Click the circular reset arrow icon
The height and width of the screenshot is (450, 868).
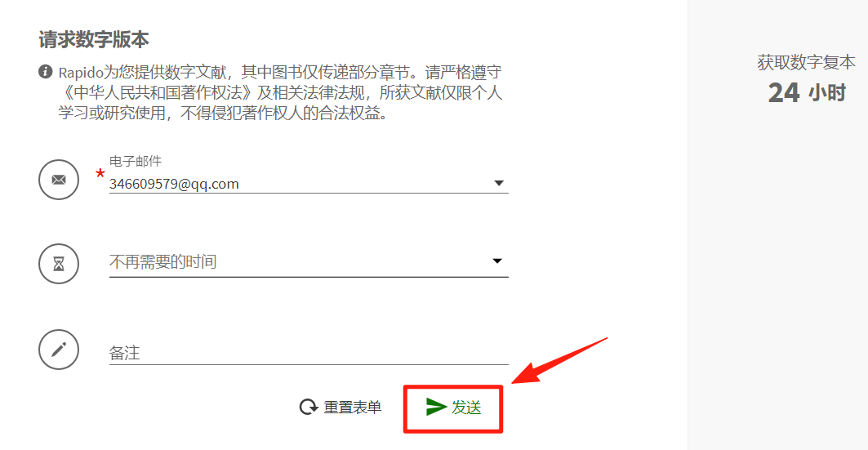(x=309, y=408)
